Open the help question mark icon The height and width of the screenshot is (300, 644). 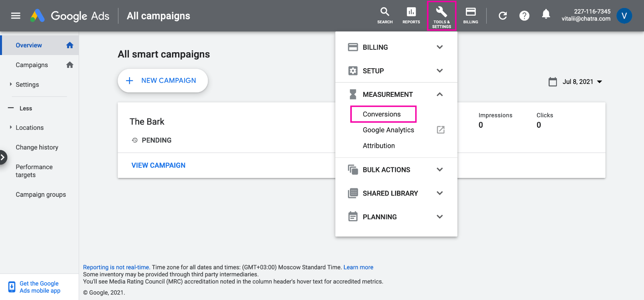click(524, 16)
